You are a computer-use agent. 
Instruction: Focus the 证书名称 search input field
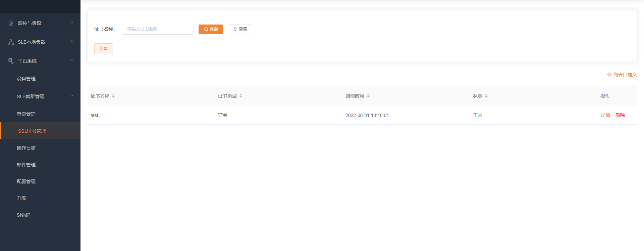[158, 29]
